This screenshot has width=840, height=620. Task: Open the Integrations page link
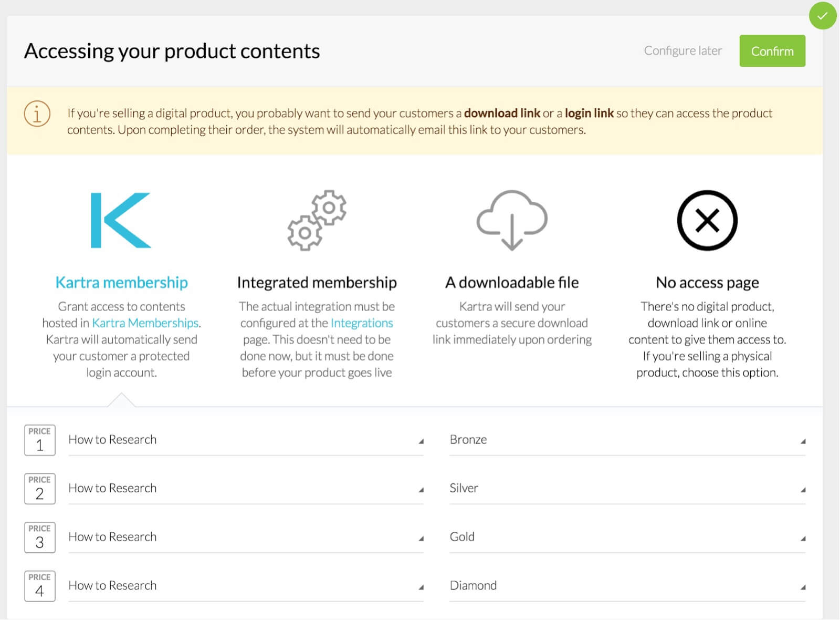click(x=362, y=323)
